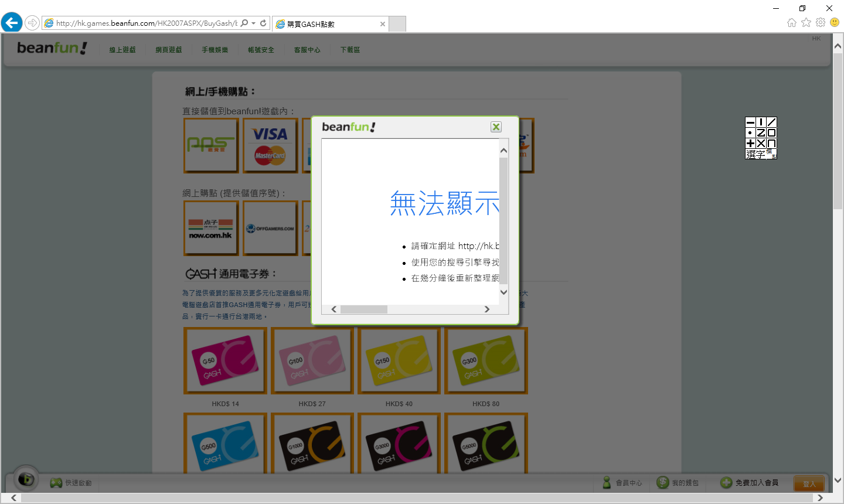
Task: Open the browser Home icon
Action: 792,23
